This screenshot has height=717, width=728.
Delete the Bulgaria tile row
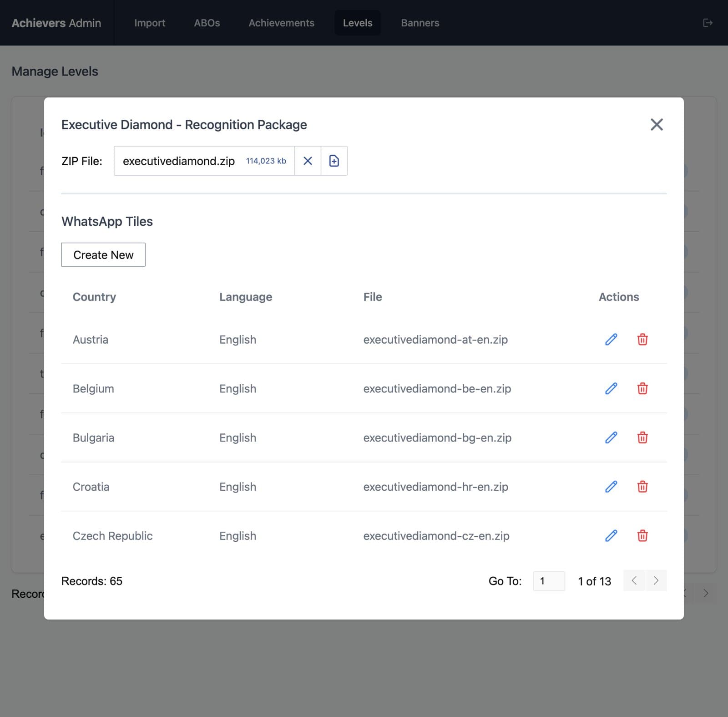pos(642,437)
